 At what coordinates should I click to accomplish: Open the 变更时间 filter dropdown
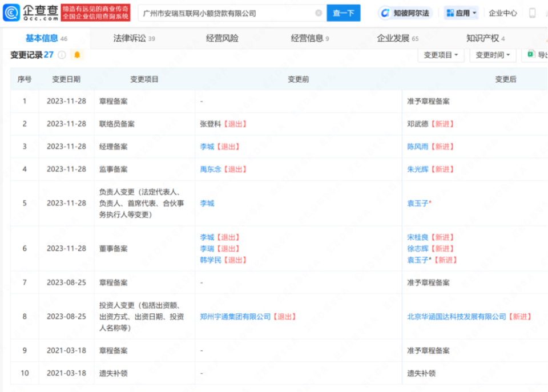coord(493,55)
